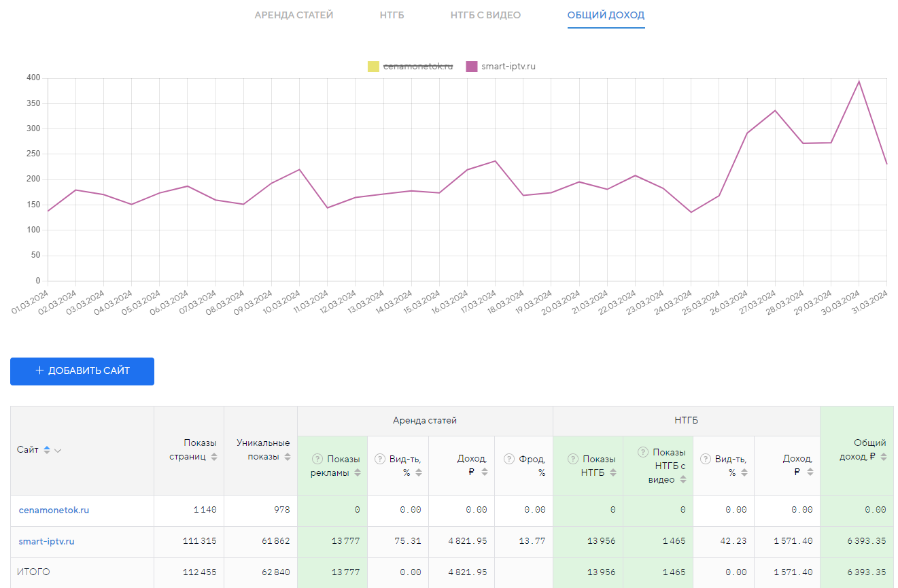Open the Сайт column filter chevron

click(58, 450)
